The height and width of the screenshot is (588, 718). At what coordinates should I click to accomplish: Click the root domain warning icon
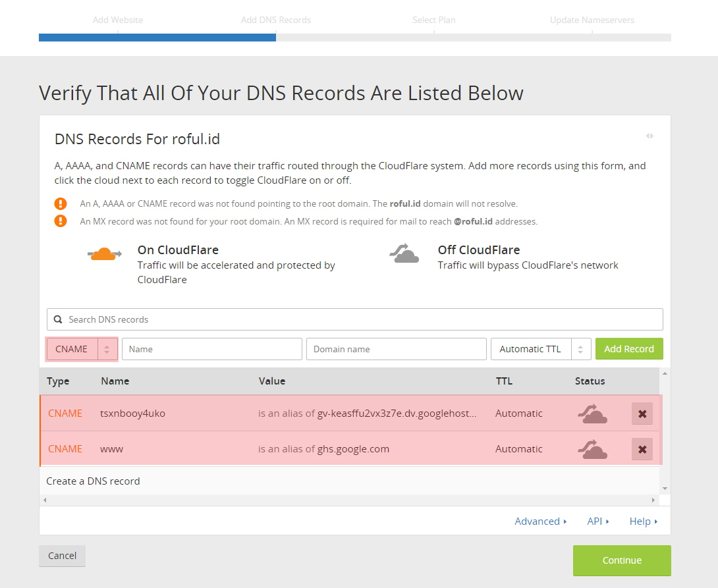coord(61,203)
